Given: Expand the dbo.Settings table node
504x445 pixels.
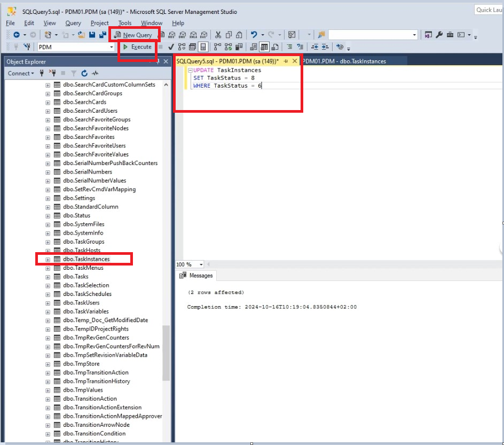Looking at the screenshot, I should click(48, 198).
